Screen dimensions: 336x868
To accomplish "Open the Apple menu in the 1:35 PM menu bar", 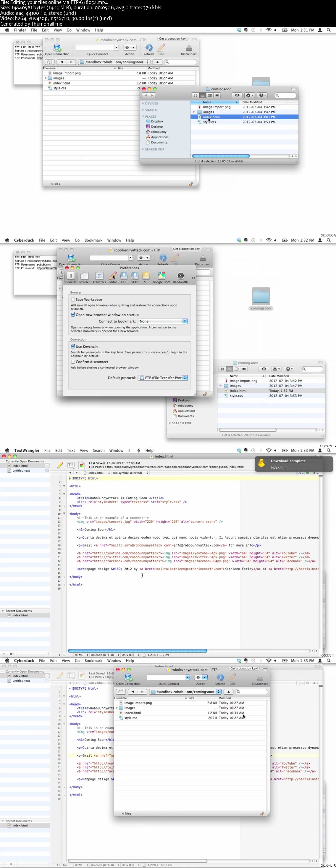I will pyautogui.click(x=7, y=660).
